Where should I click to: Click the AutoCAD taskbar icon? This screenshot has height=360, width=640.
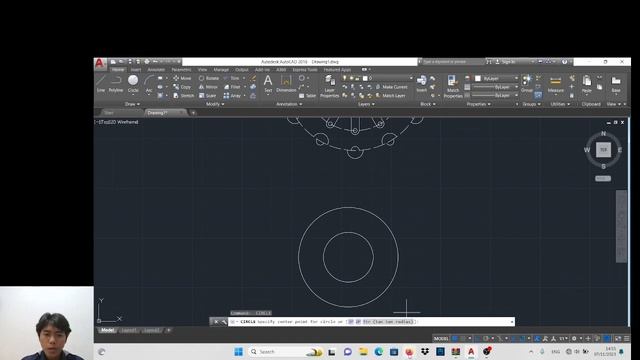(471, 351)
